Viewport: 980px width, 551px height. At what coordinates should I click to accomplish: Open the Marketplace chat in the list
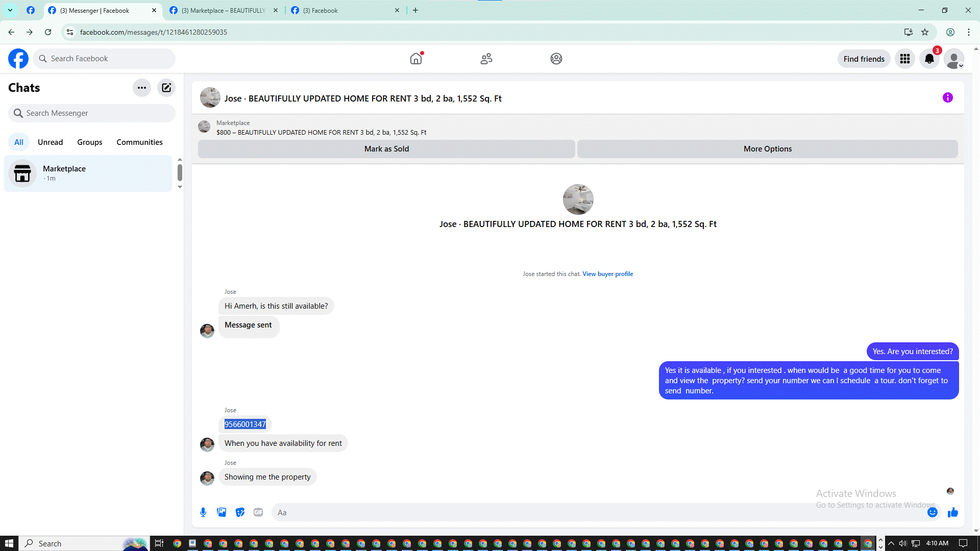coord(88,173)
